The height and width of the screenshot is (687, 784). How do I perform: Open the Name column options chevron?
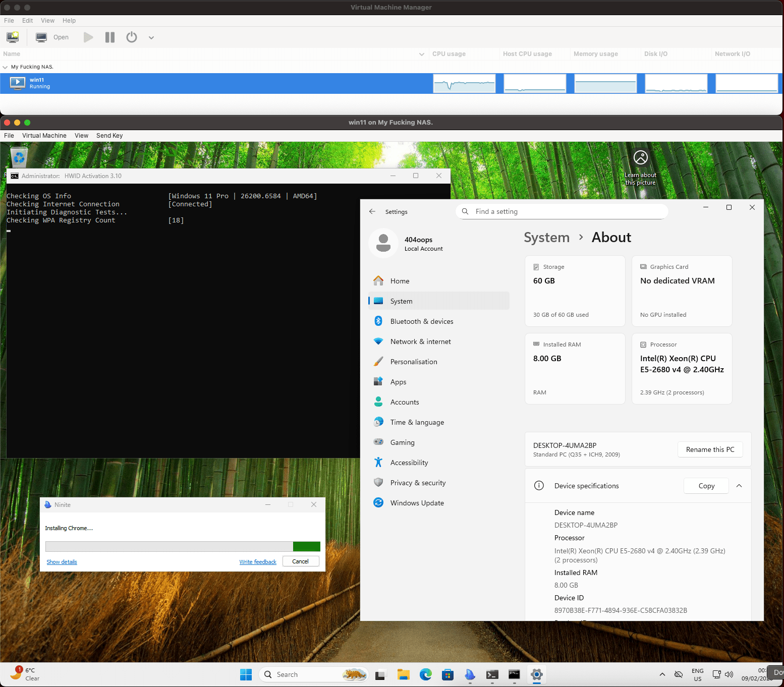422,54
